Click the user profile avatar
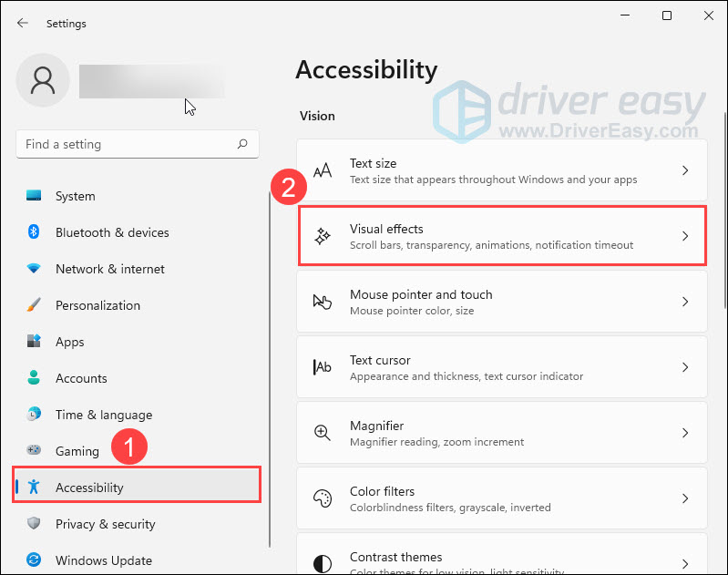Screen dimensions: 728x575 [43, 80]
